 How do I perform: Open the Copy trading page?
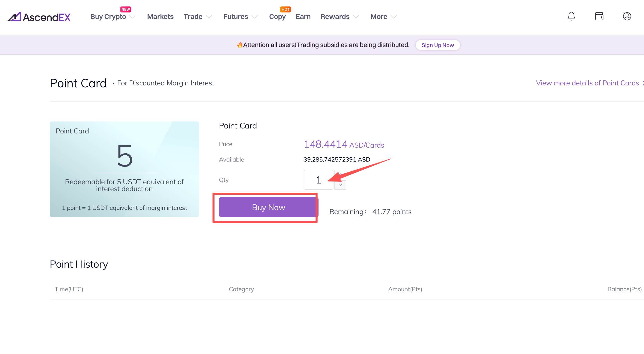277,17
